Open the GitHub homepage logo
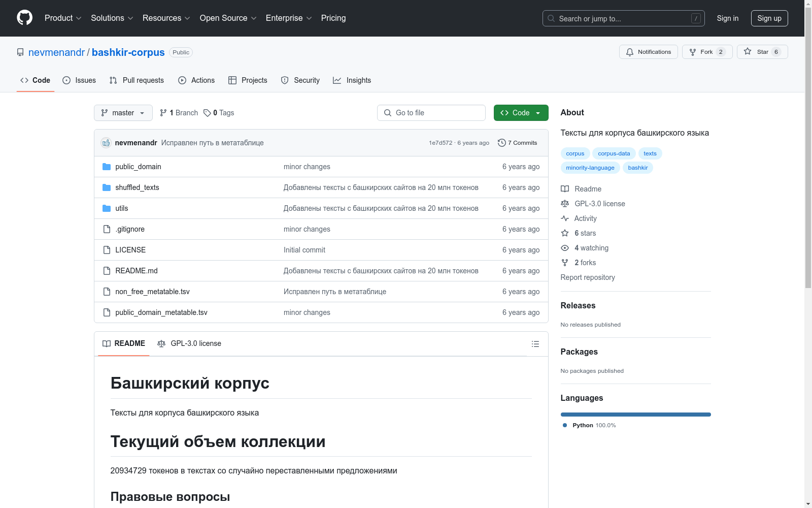Viewport: 812px width, 508px height. tap(24, 18)
